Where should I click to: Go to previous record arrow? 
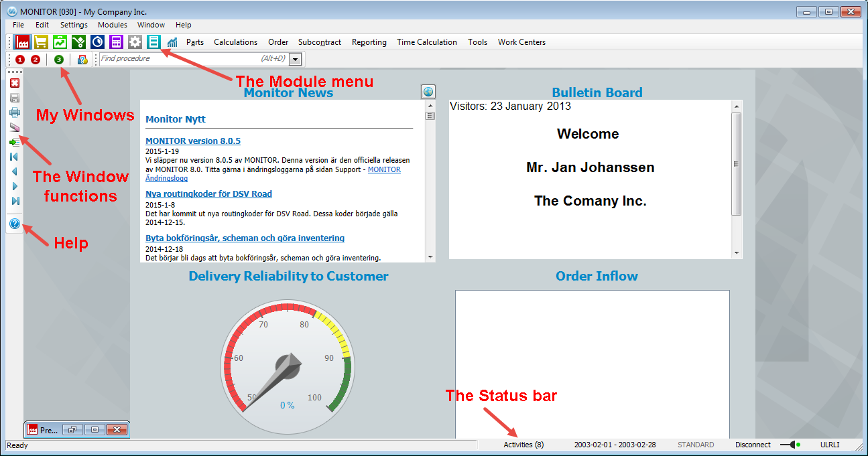click(x=15, y=171)
